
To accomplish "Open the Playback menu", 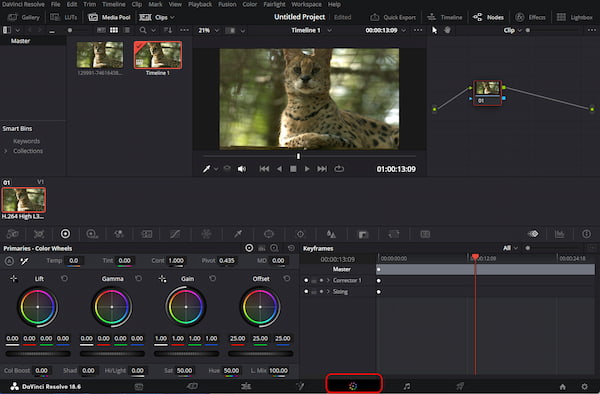I will [x=200, y=4].
